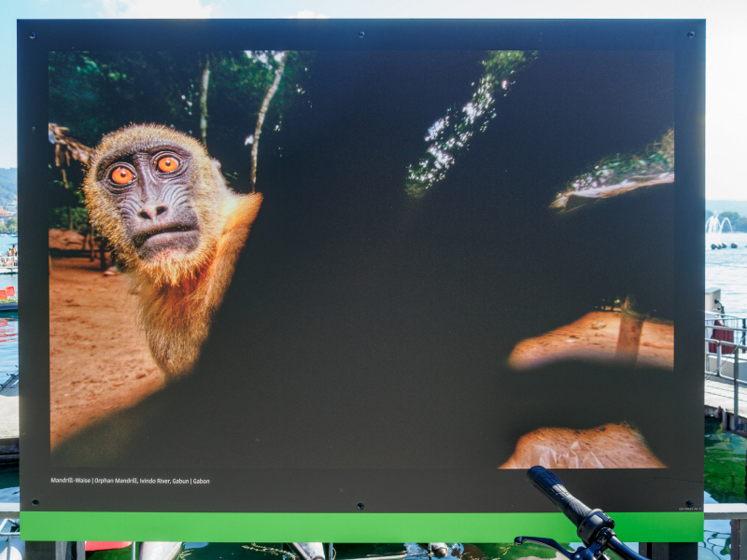Screen dimensions: 747x560
Task: Click the mandrill's right orange eye
Action: click(x=167, y=164)
